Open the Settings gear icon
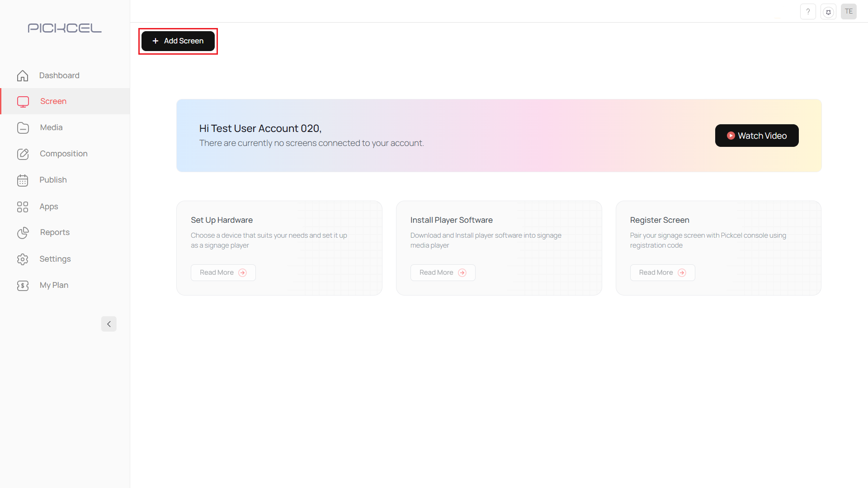The image size is (868, 488). click(x=23, y=259)
